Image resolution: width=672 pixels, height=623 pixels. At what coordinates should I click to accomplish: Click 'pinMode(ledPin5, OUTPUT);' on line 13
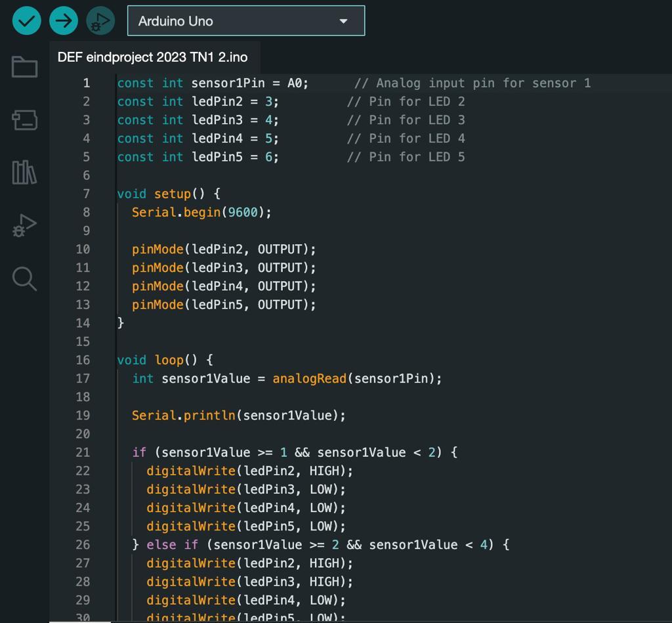224,305
